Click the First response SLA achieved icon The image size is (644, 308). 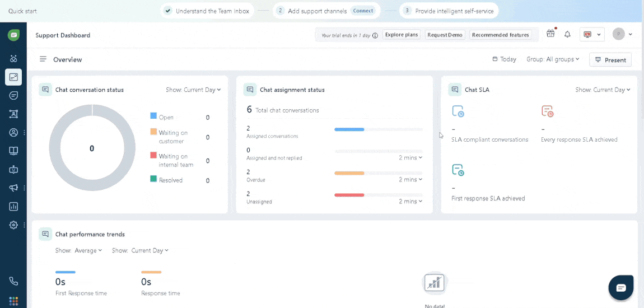click(458, 170)
